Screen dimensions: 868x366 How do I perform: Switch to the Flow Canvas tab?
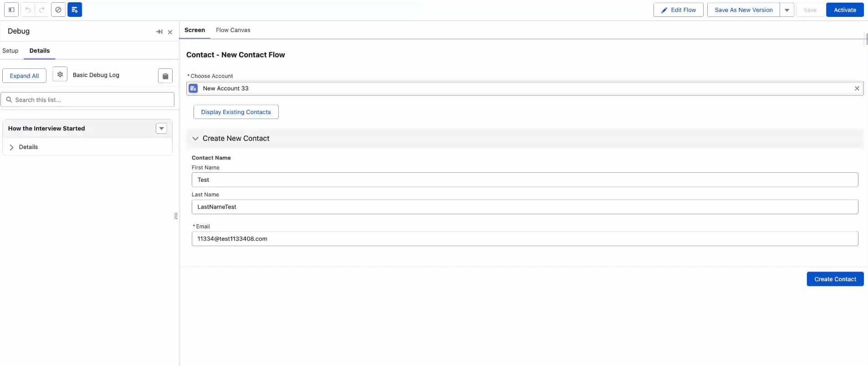pyautogui.click(x=233, y=30)
